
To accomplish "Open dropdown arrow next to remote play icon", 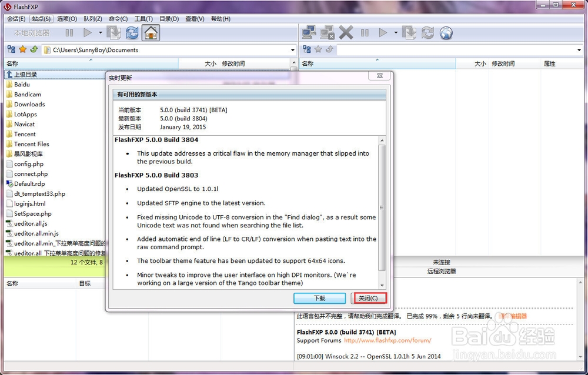I will (396, 33).
